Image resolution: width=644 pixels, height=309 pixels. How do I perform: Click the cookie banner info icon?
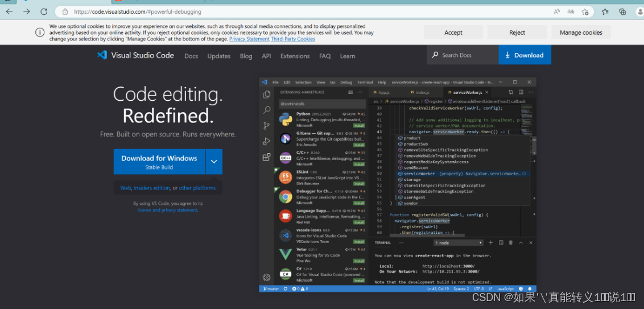coord(40,32)
